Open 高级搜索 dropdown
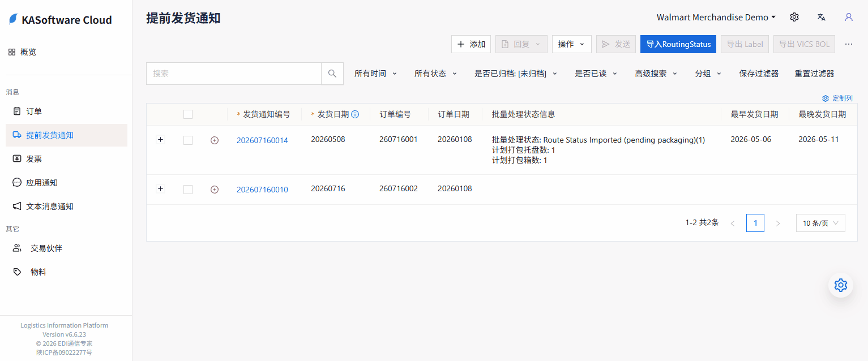Image resolution: width=868 pixels, height=361 pixels. [656, 74]
